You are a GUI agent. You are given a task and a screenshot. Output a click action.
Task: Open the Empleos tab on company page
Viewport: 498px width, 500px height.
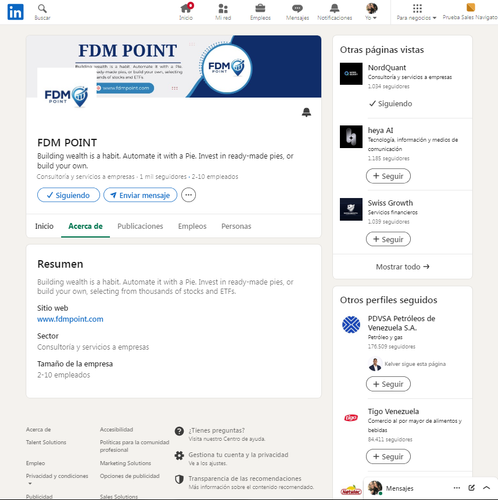pyautogui.click(x=192, y=226)
